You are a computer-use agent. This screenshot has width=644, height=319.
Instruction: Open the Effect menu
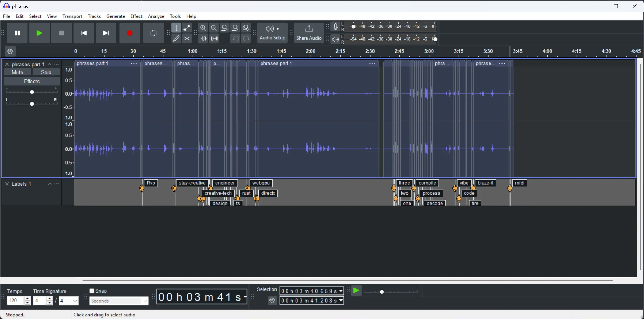tap(136, 16)
